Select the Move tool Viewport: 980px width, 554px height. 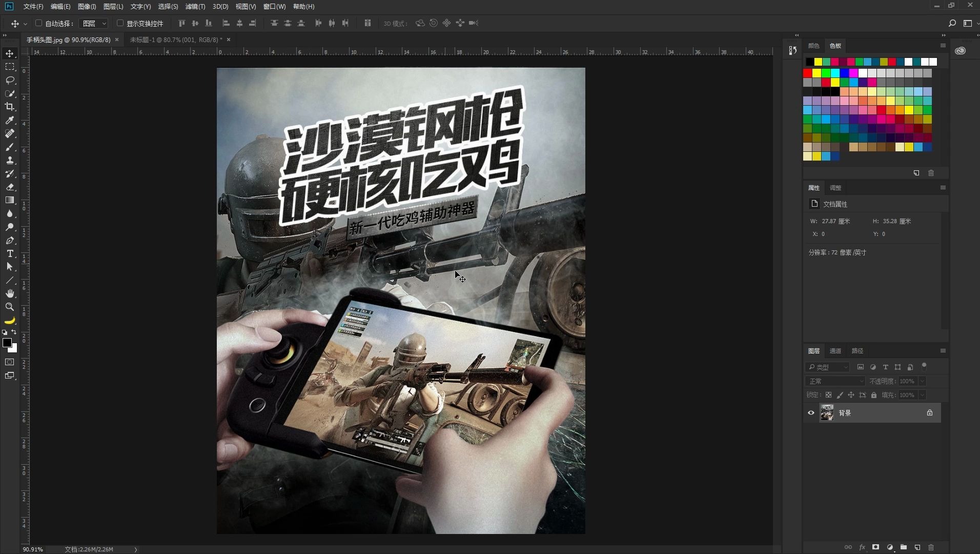(x=10, y=53)
